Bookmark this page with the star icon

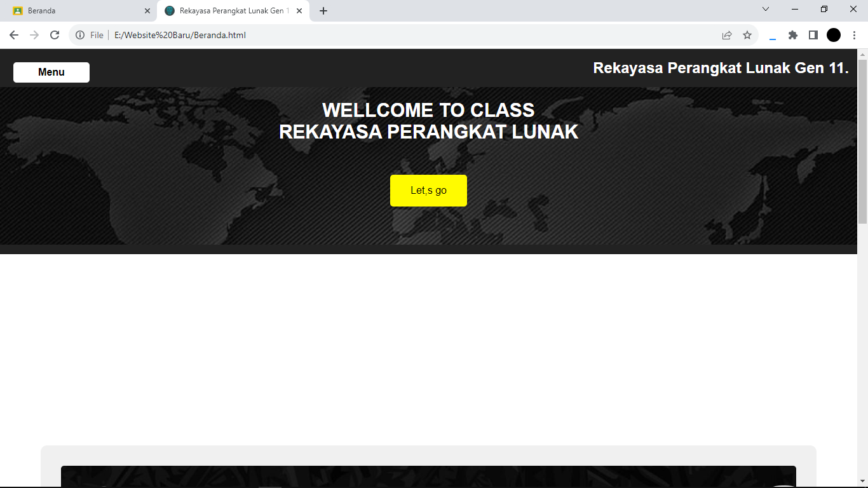[747, 35]
